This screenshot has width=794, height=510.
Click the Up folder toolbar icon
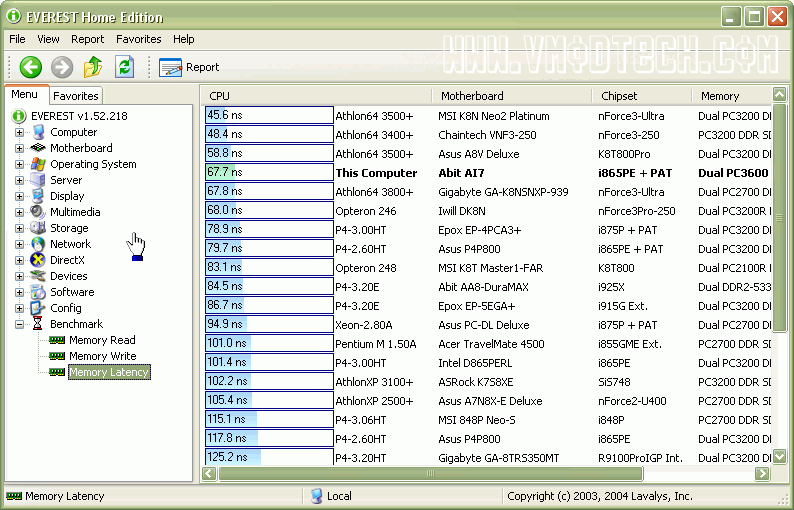(93, 67)
